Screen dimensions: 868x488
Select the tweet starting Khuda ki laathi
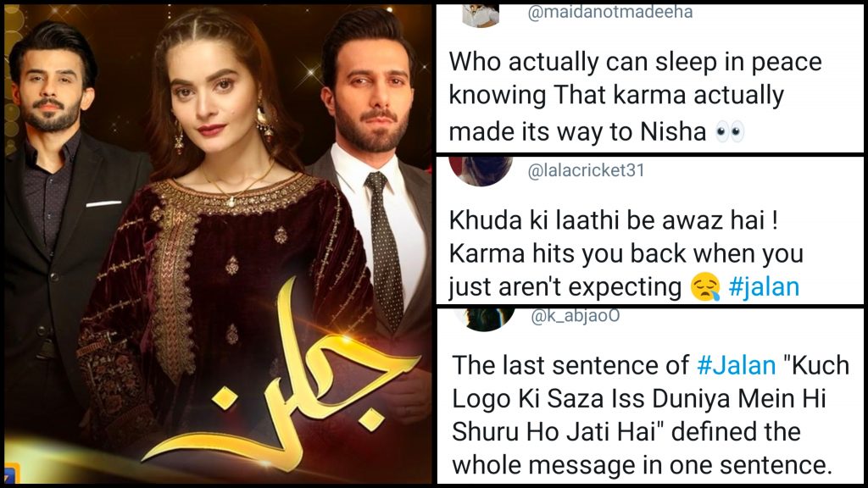point(650,230)
